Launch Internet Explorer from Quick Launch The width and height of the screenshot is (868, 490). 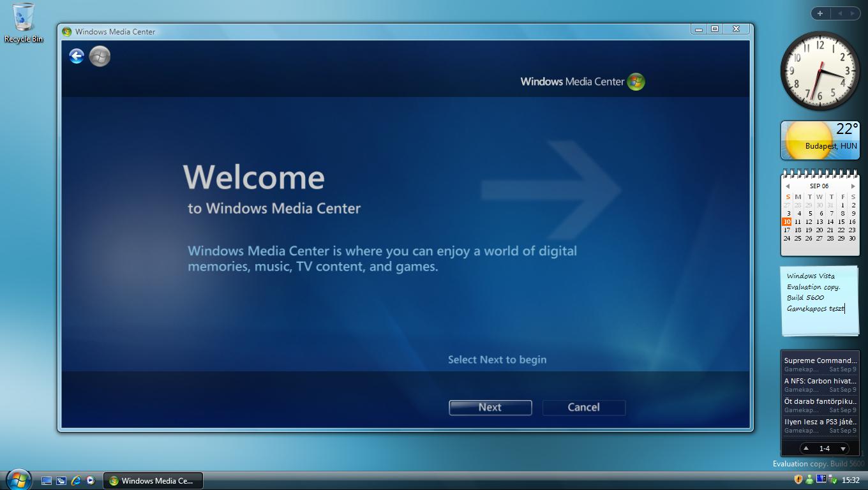[76, 480]
